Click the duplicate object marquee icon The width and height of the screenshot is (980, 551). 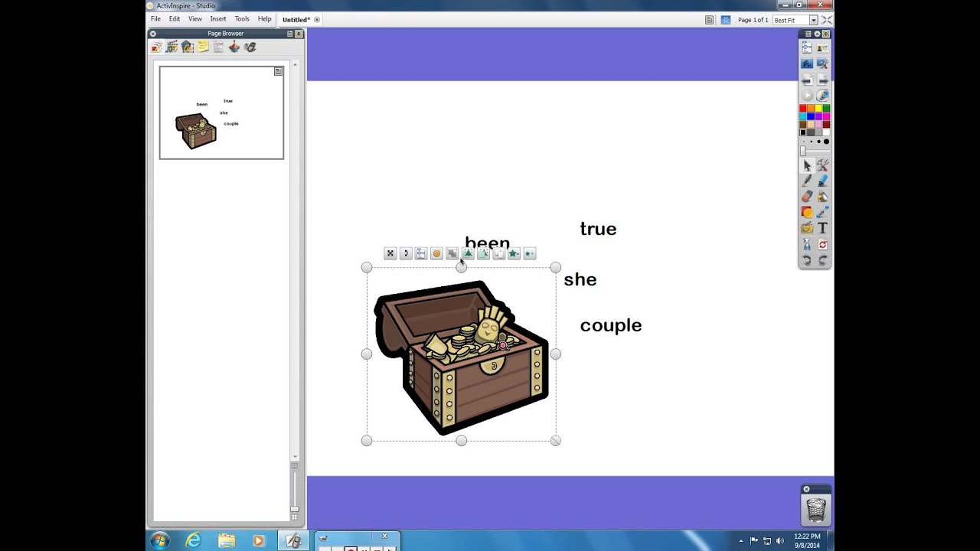tap(498, 253)
